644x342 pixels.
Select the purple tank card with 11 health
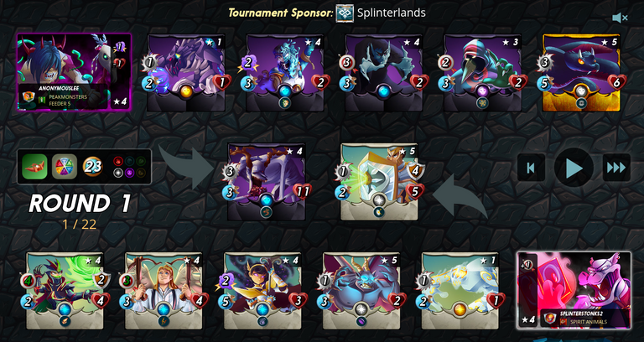click(267, 182)
